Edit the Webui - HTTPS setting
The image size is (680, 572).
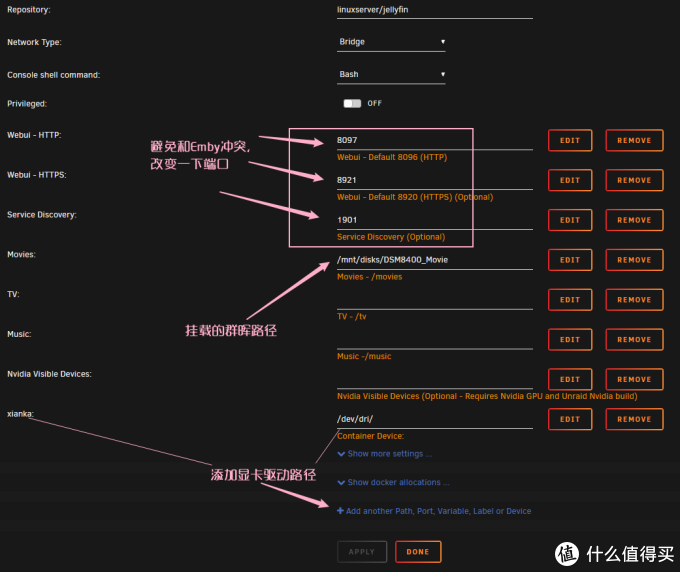click(x=570, y=180)
